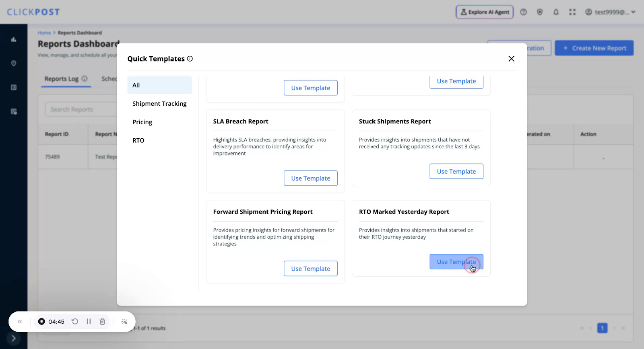
Task: Open the notifications bell
Action: pos(556,12)
